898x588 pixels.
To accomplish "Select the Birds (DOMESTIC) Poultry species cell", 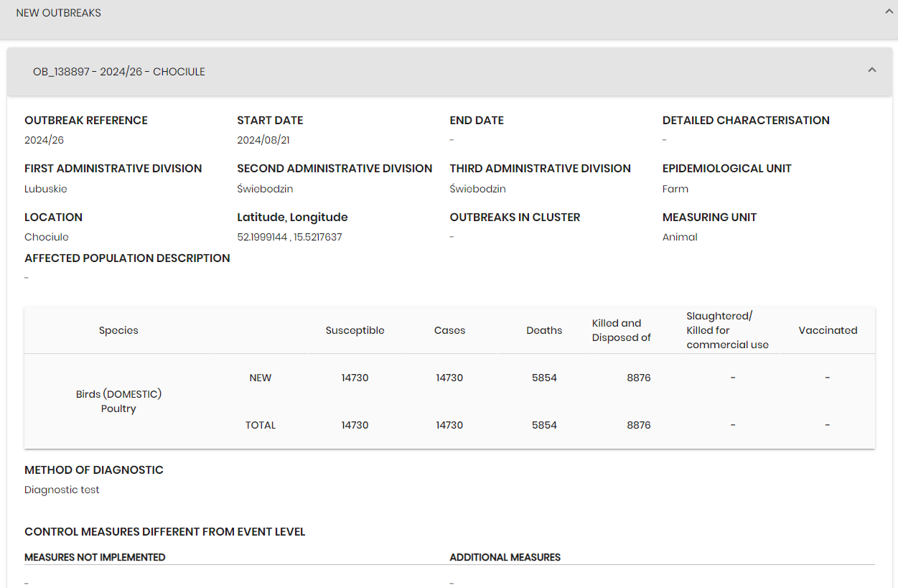I will click(x=118, y=401).
